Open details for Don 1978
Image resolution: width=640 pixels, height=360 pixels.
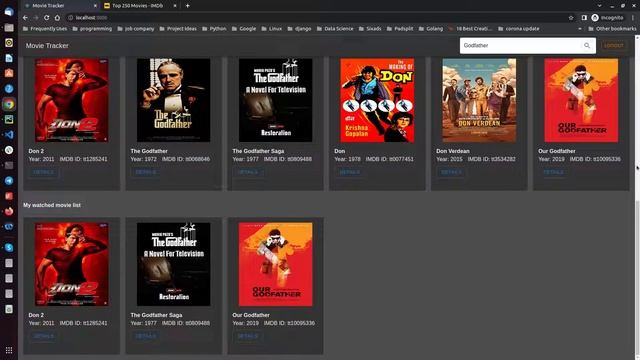tap(349, 172)
